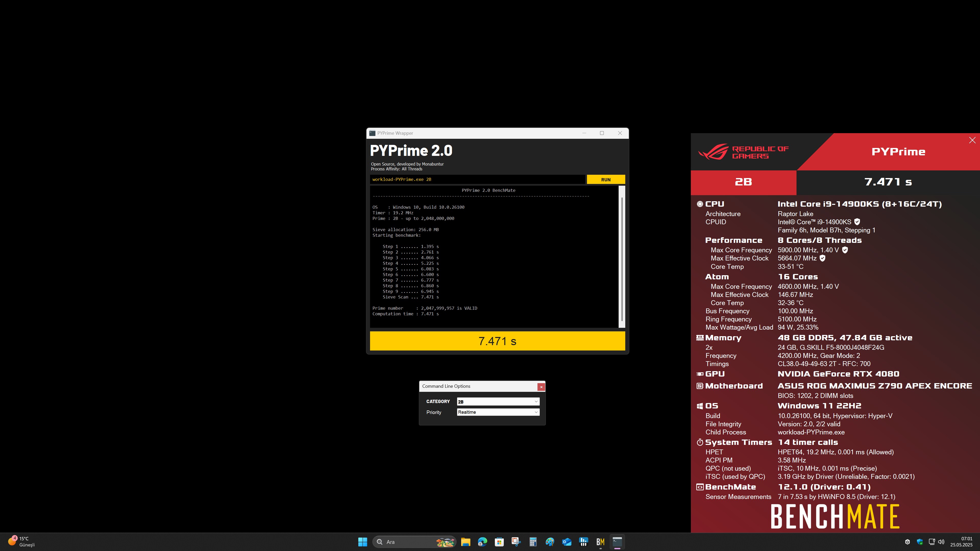Open the weather widget showing 15°C Güneşli
The image size is (980, 551).
tap(22, 542)
